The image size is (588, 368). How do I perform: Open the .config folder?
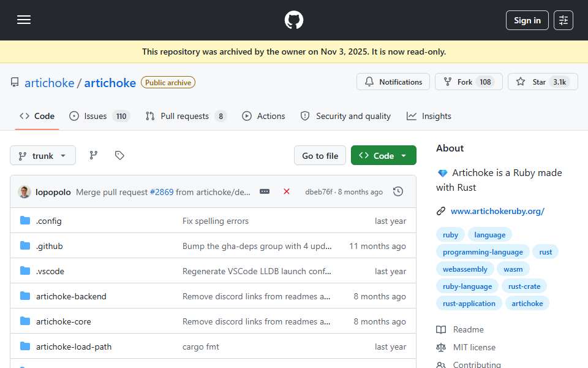49,221
